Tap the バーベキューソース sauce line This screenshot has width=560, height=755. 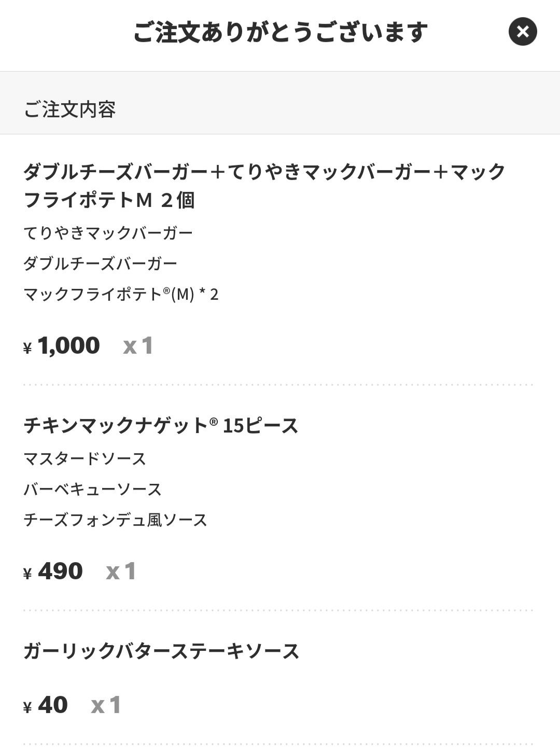[92, 489]
